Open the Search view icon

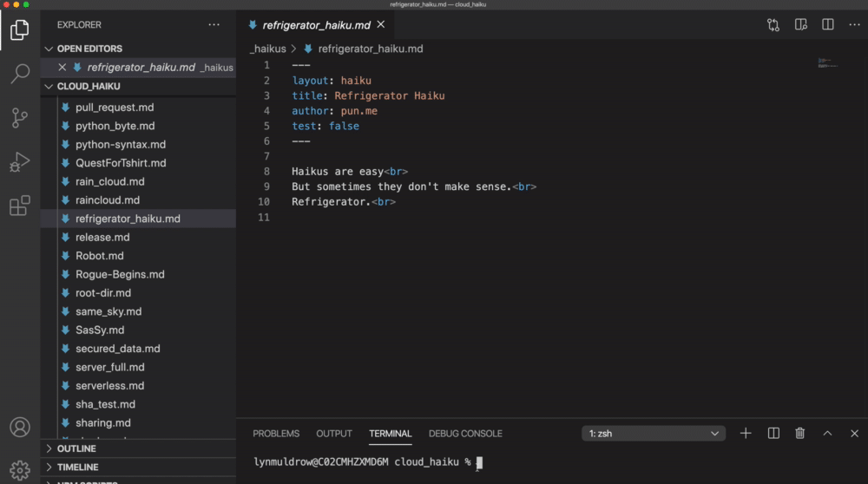[x=19, y=74]
